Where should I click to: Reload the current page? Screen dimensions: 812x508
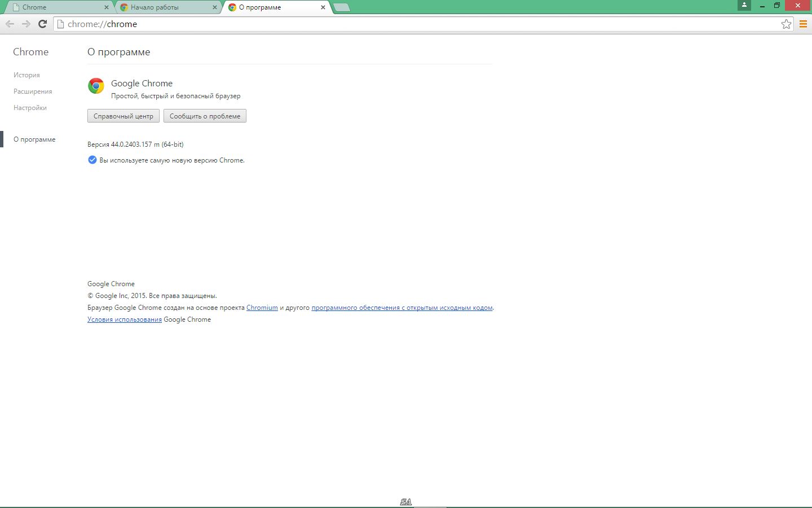point(42,24)
